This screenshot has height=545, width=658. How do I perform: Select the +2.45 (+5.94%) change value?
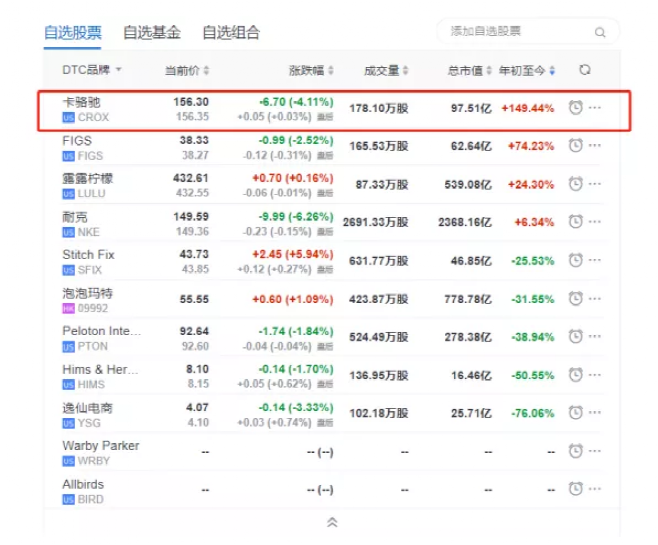click(x=292, y=254)
